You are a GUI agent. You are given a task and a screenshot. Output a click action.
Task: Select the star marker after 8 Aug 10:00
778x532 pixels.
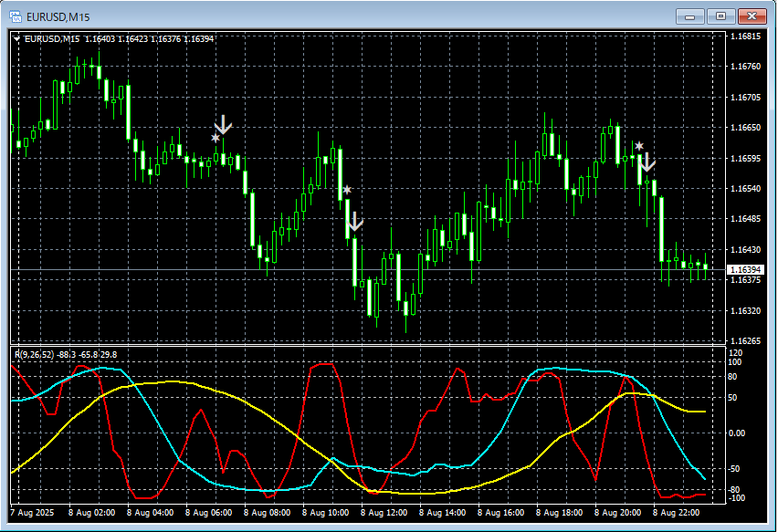(x=347, y=190)
